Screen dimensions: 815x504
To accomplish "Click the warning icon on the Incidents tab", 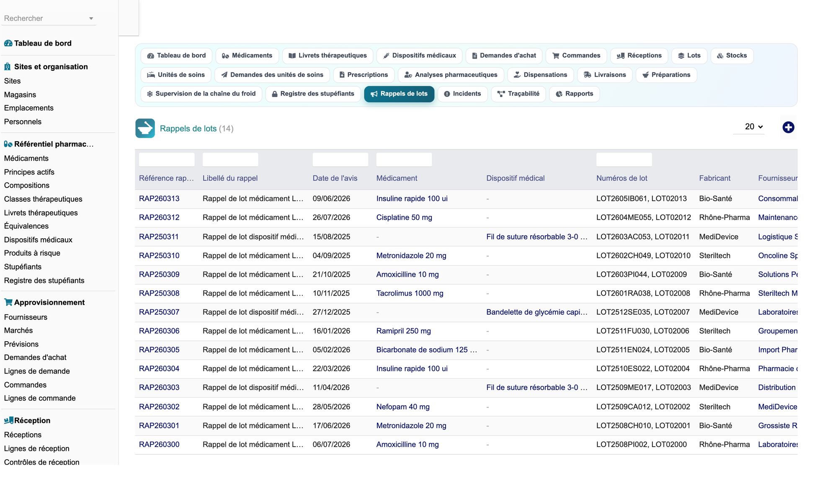I will 447,94.
